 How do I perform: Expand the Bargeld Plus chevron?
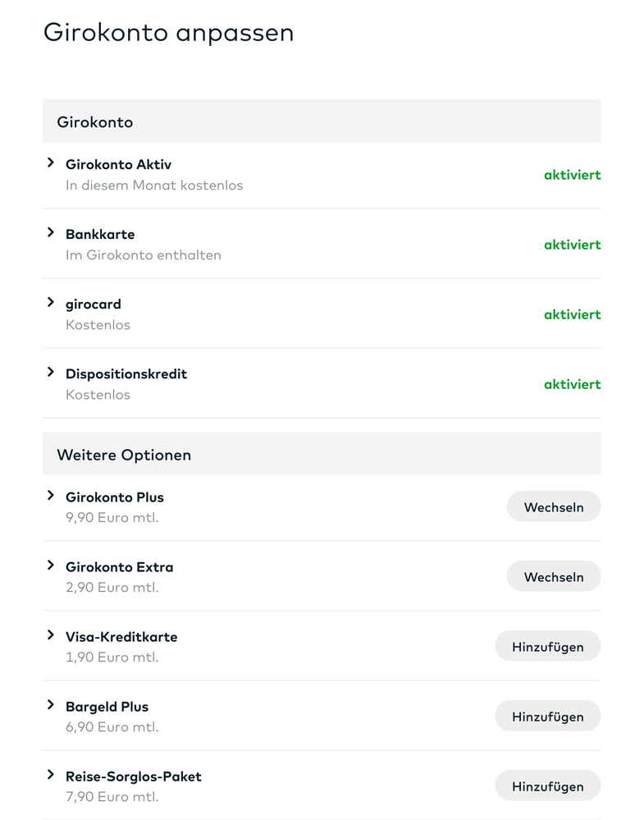click(x=51, y=705)
